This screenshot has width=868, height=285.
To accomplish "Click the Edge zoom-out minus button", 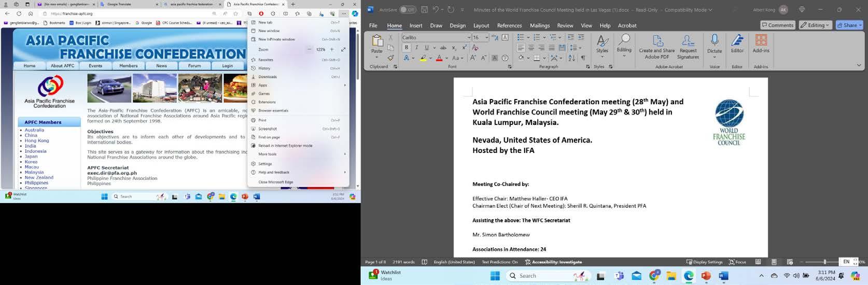I will pyautogui.click(x=309, y=49).
